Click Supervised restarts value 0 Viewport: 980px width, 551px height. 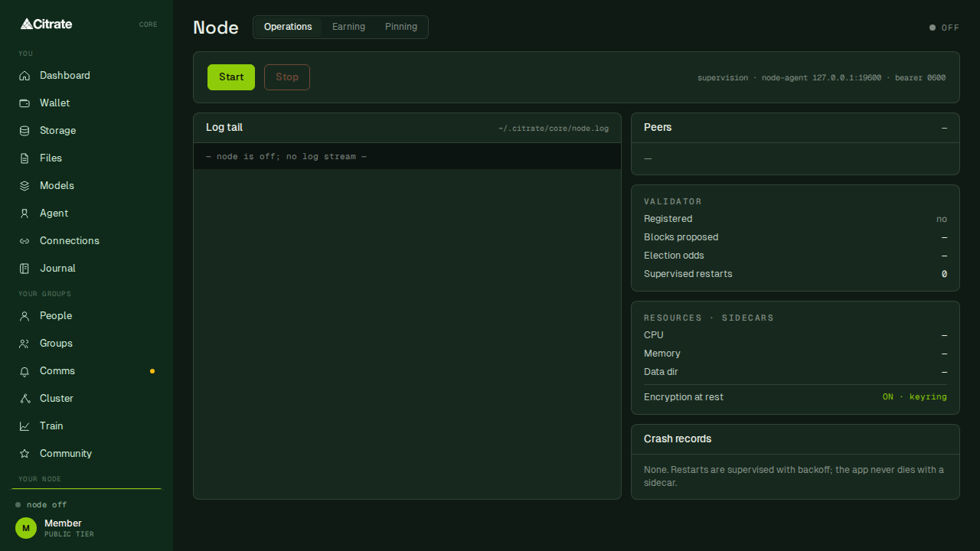click(x=944, y=274)
